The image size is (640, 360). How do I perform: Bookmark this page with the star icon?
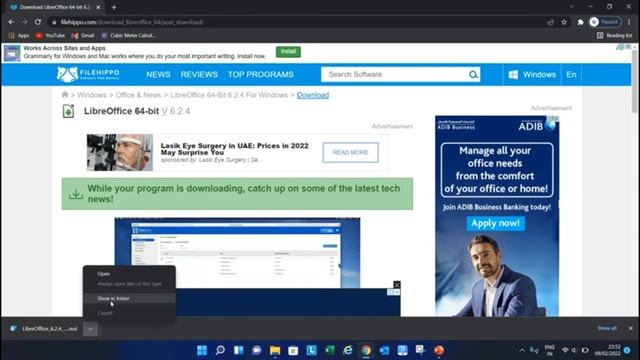(x=564, y=22)
